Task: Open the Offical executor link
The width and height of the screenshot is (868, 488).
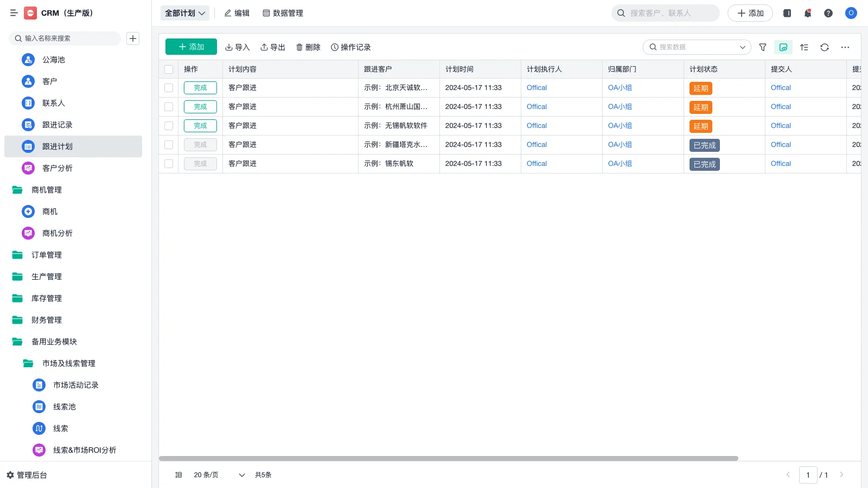Action: point(536,87)
